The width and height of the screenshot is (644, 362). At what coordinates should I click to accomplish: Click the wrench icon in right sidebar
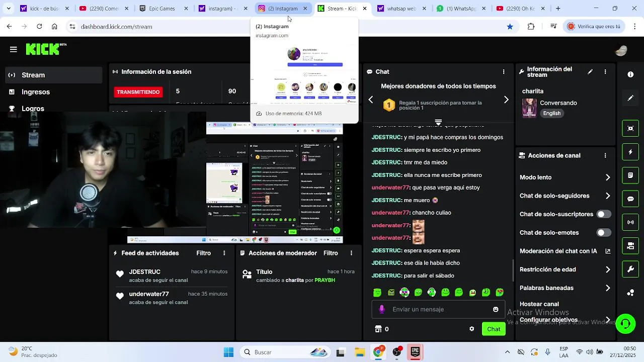[x=630, y=269]
